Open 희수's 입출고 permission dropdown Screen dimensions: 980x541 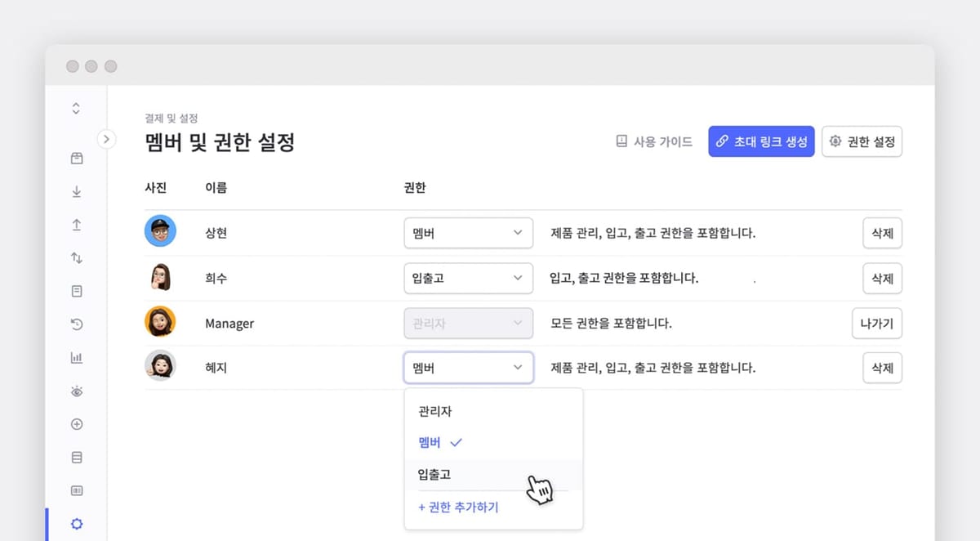[x=468, y=278]
